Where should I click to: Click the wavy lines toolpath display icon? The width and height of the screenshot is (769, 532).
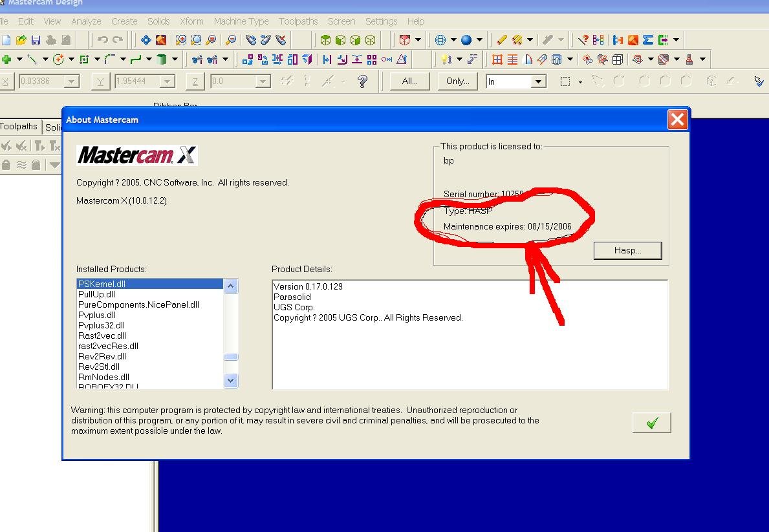21,165
